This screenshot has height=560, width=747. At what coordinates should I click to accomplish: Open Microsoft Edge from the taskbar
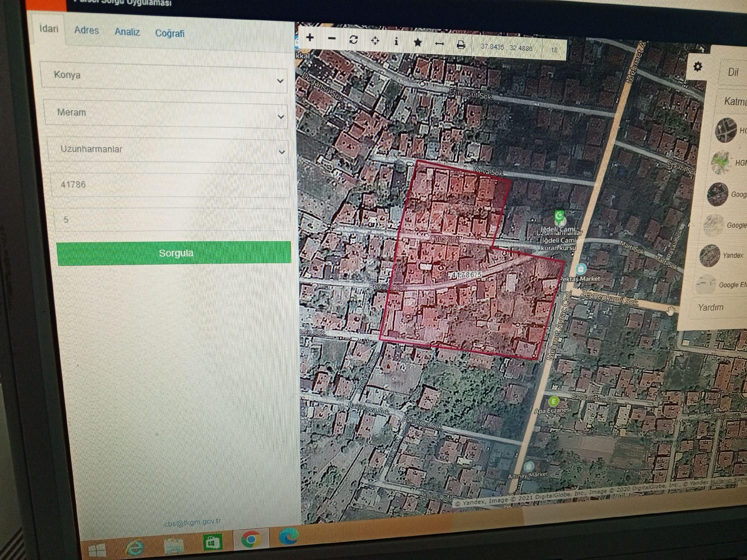pyautogui.click(x=289, y=536)
